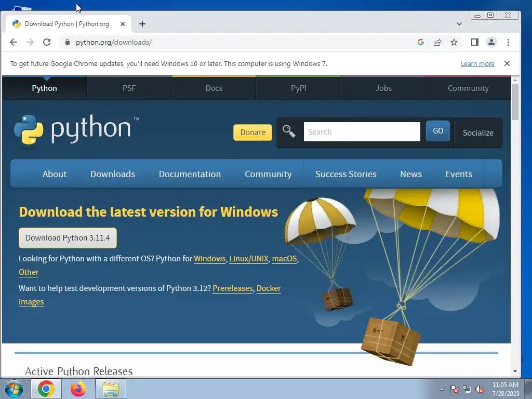Open the Events navigation menu
Viewport: 532px width, 399px height.
pyautogui.click(x=459, y=174)
